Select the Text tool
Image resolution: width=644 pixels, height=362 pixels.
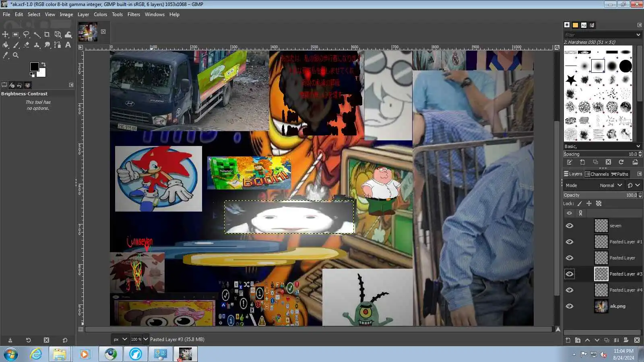click(x=68, y=45)
